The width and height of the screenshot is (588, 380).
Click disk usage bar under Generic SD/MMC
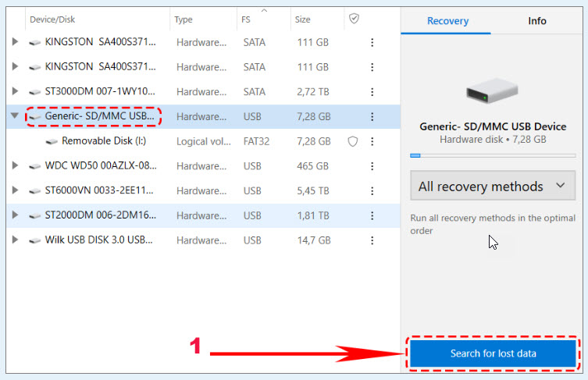click(x=493, y=155)
